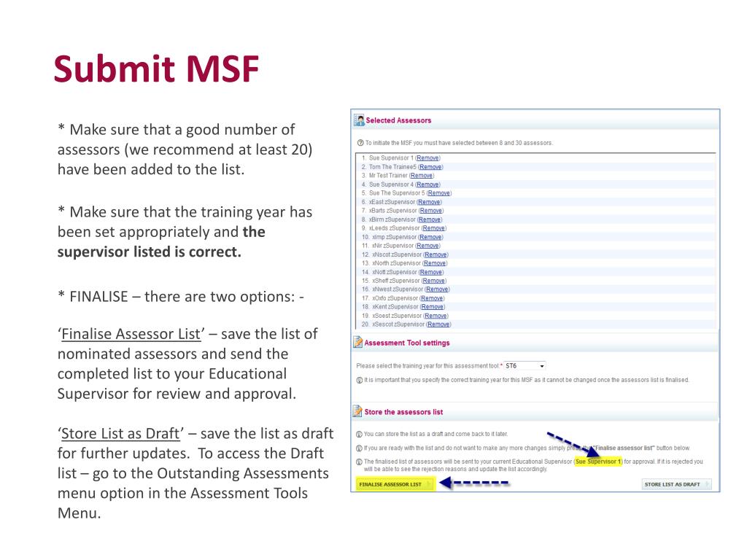747x560 pixels.
Task: Remove xNir zSupervisor from the list
Action: (x=427, y=246)
